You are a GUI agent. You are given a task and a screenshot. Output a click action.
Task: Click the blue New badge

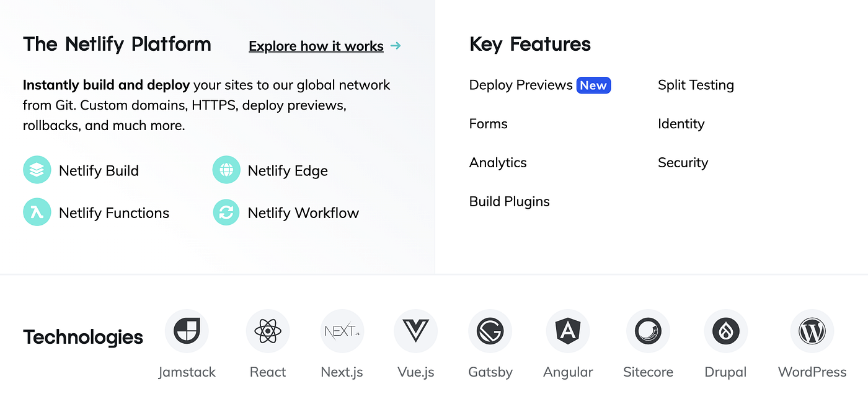pyautogui.click(x=593, y=85)
